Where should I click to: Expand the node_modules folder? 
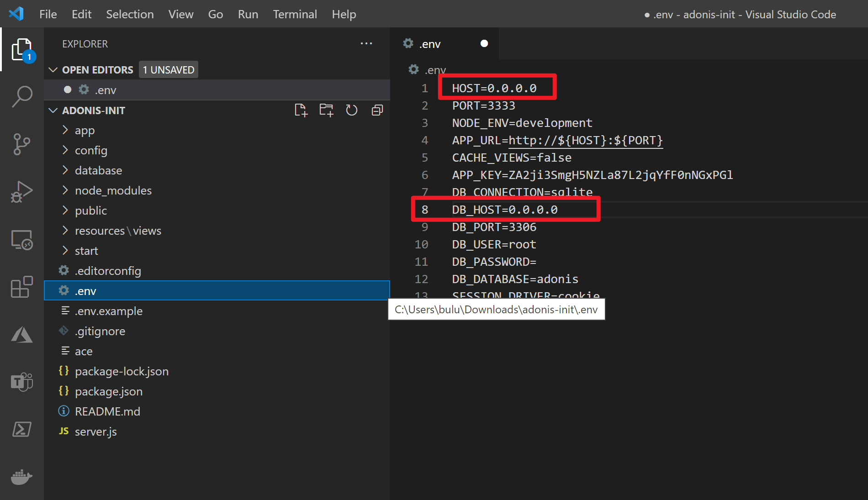pyautogui.click(x=113, y=190)
